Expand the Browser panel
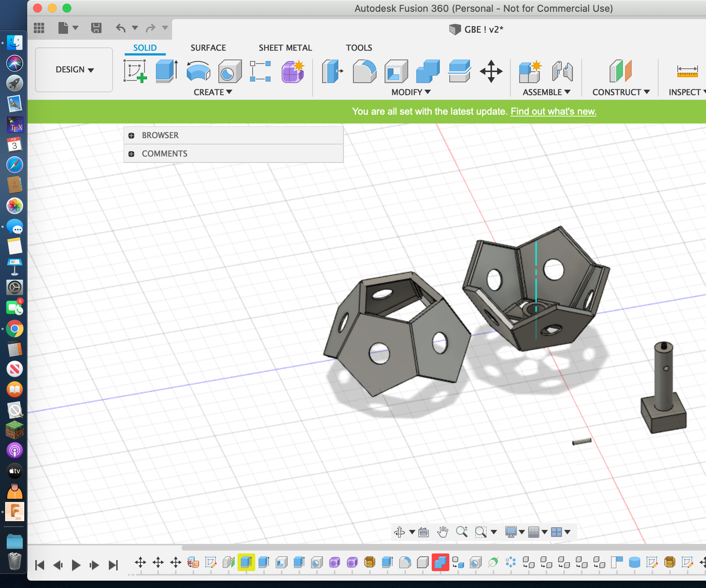This screenshot has width=706, height=588. (132, 135)
